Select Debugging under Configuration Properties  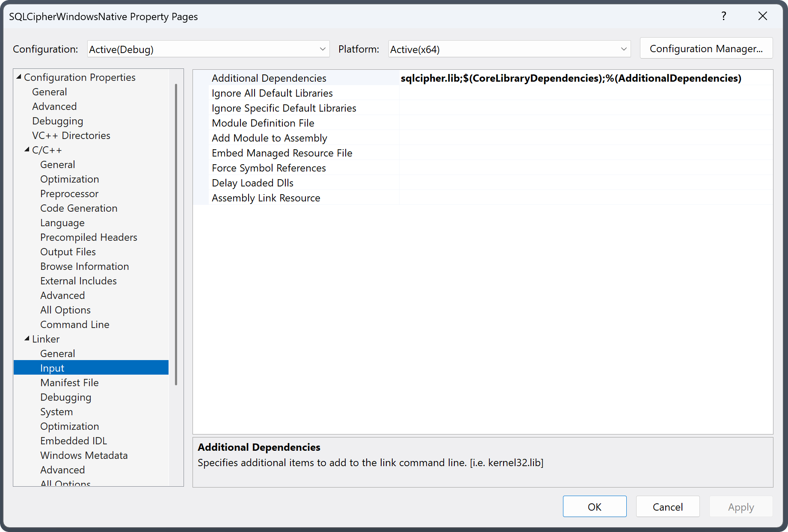tap(58, 121)
